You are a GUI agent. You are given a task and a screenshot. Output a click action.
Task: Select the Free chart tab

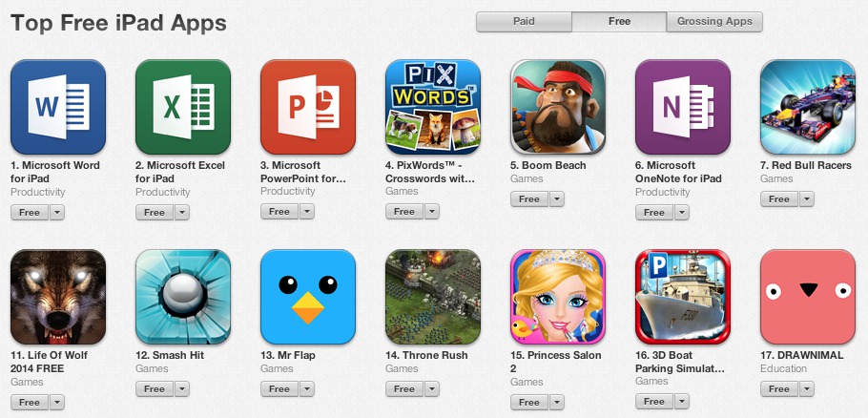point(619,22)
